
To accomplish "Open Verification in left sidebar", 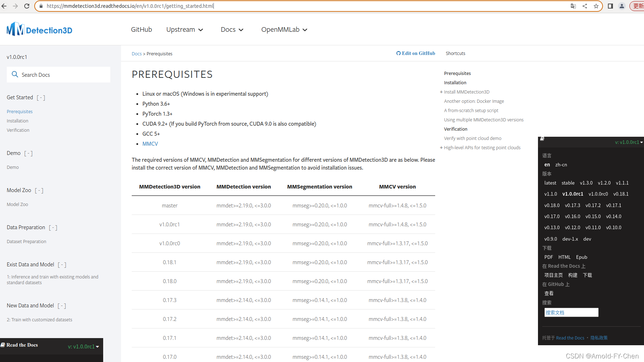I will (18, 130).
